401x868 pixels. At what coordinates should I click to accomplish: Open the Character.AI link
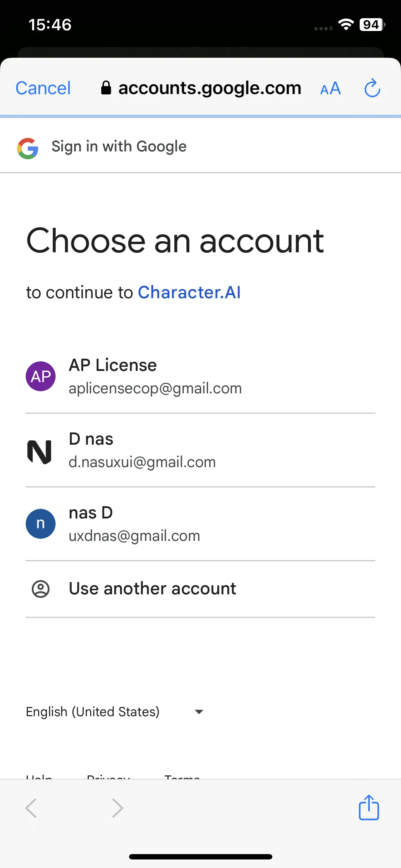click(189, 293)
